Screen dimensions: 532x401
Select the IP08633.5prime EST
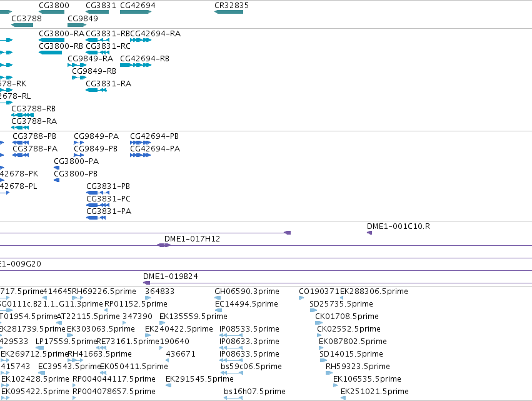231,360
